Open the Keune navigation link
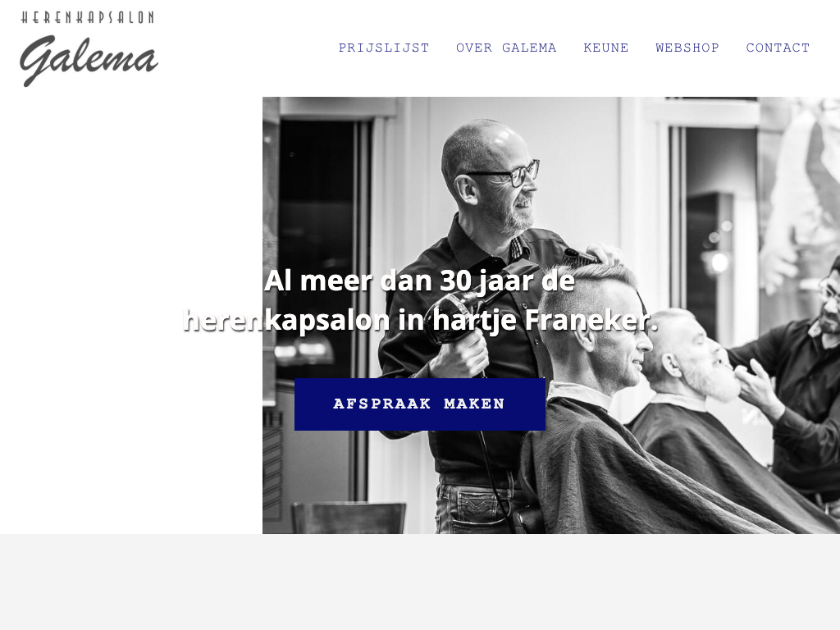The width and height of the screenshot is (840, 630). pyautogui.click(x=606, y=48)
